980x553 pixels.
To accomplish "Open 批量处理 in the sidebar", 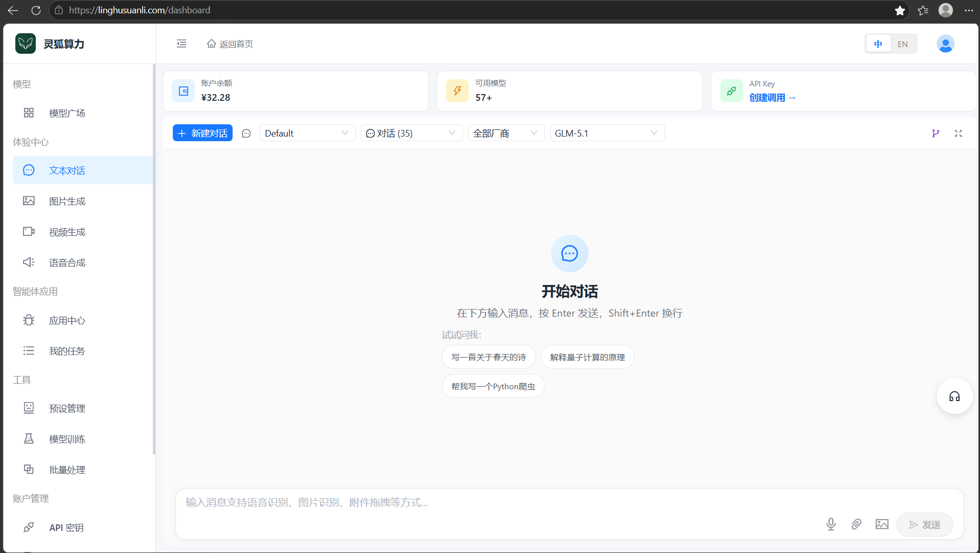I will pos(82,470).
